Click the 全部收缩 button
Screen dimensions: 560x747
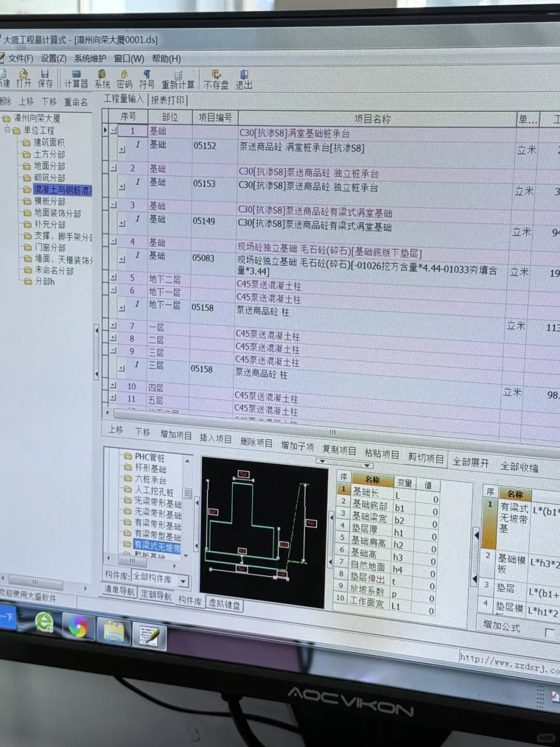click(x=519, y=466)
